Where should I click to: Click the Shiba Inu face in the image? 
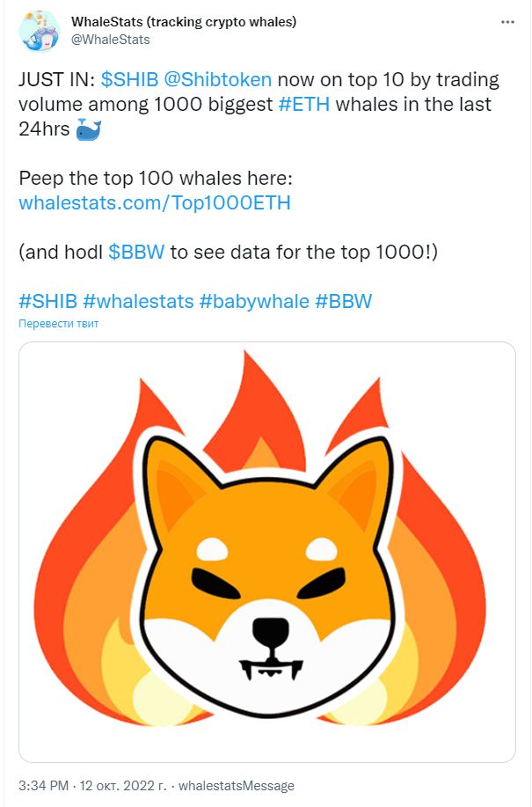click(268, 574)
